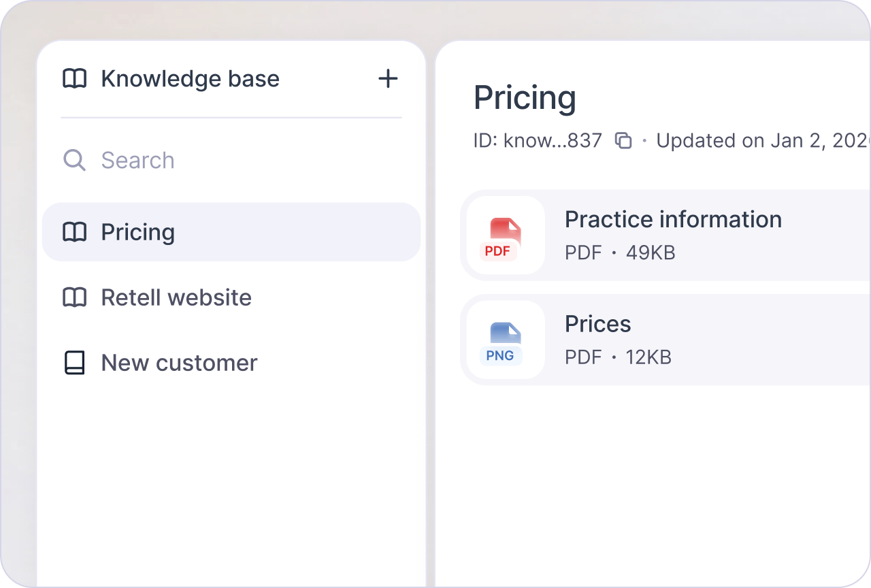The width and height of the screenshot is (871, 588).
Task: Click the plus icon to add knowledge base
Action: 388,79
